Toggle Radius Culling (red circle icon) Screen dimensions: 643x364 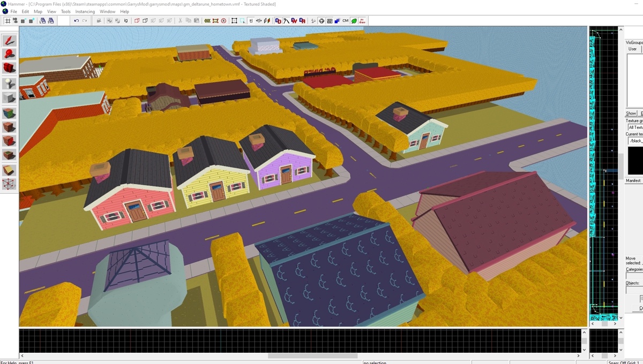[x=223, y=21]
